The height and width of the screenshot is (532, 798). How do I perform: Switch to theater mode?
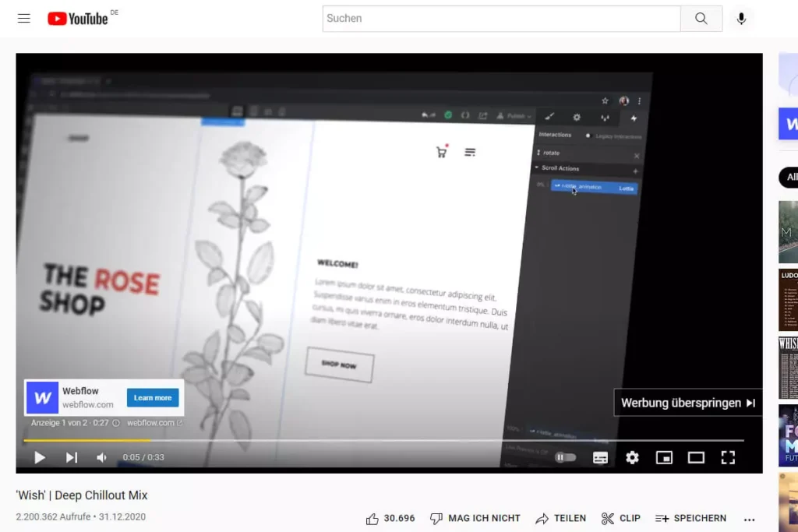[696, 457]
